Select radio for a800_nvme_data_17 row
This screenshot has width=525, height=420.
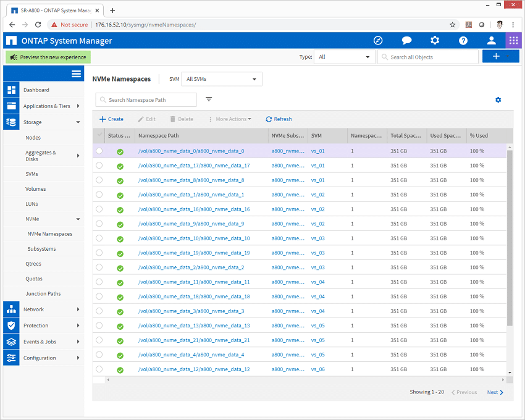(x=99, y=166)
